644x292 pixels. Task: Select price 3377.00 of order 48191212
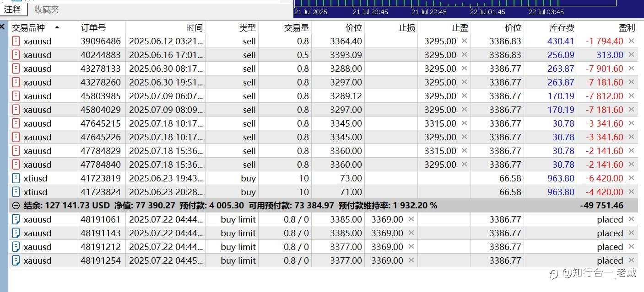pos(346,247)
